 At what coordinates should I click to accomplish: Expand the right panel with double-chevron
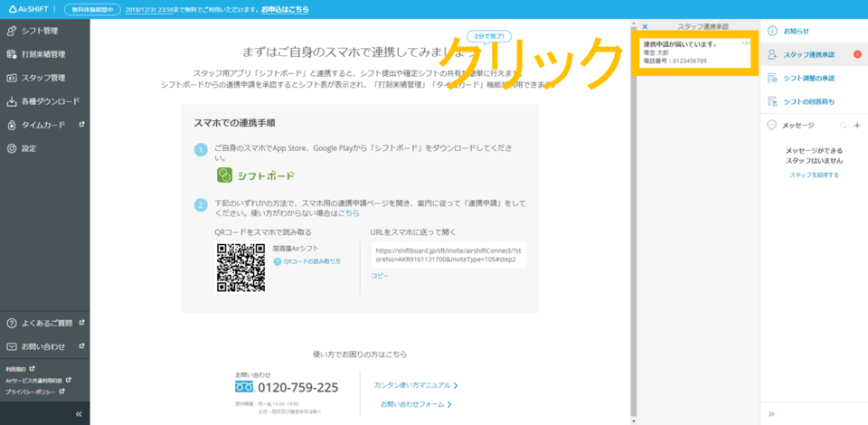pyautogui.click(x=771, y=413)
